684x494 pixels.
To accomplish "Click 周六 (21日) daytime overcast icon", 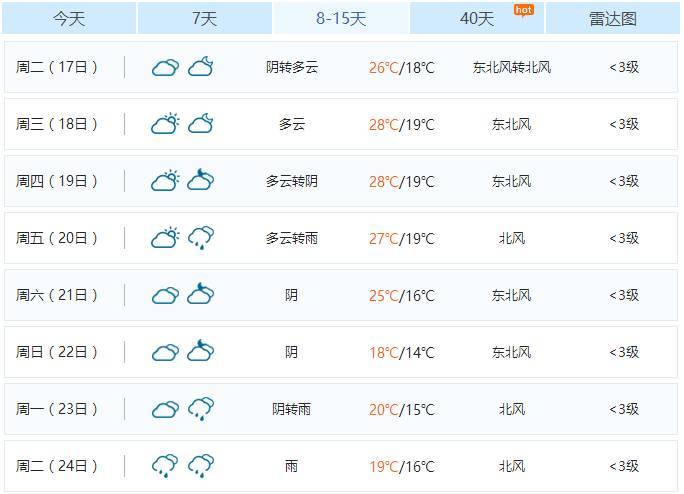I will click(165, 295).
